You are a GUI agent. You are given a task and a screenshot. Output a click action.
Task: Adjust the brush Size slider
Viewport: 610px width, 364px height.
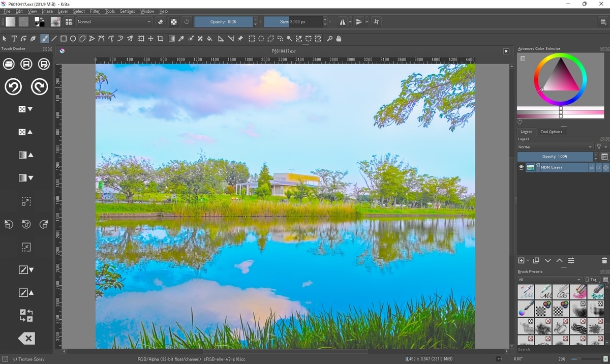tap(293, 22)
